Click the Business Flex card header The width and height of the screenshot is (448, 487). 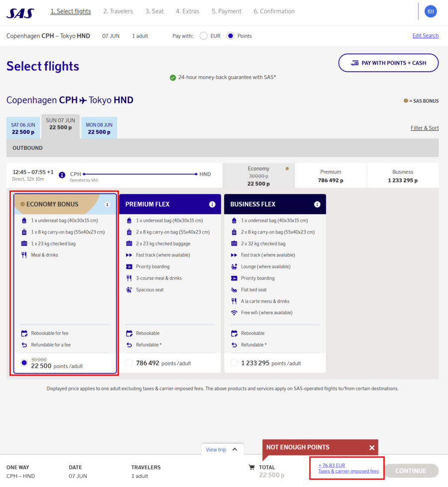click(x=275, y=204)
